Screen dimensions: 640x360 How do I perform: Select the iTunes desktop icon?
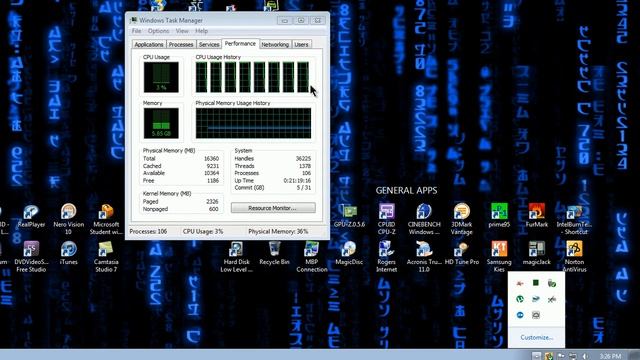(x=69, y=253)
